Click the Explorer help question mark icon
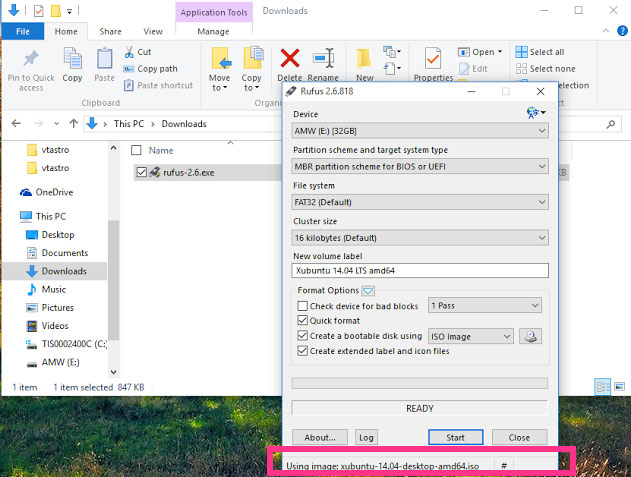The width and height of the screenshot is (631, 477). point(622,31)
